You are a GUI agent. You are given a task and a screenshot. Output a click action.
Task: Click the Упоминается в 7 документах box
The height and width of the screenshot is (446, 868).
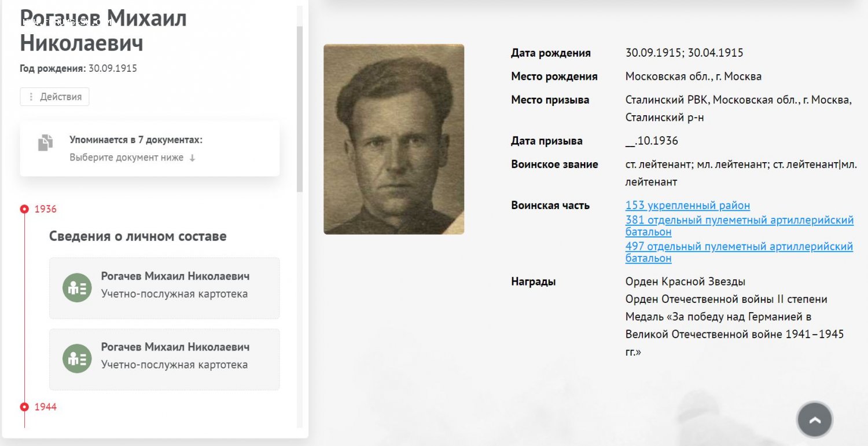pyautogui.click(x=150, y=148)
